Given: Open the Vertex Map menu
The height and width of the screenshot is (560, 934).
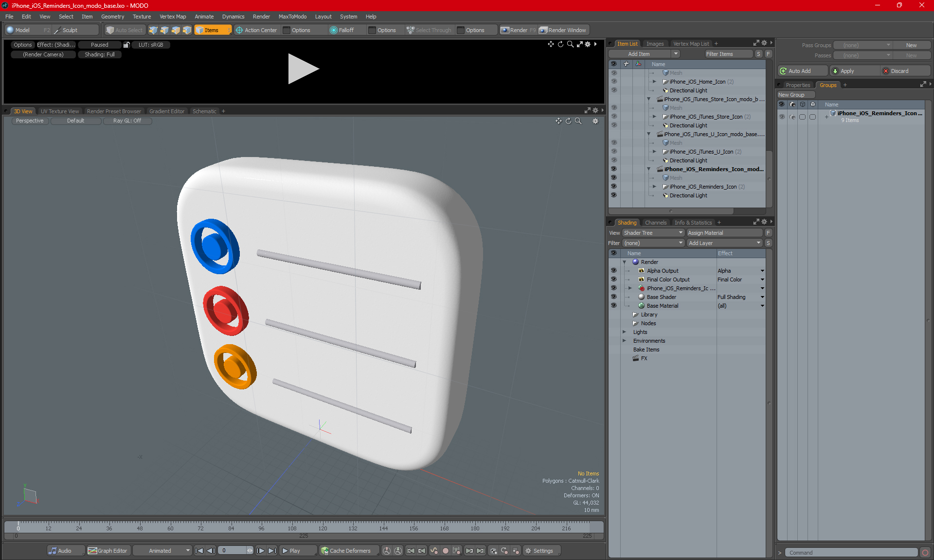Looking at the screenshot, I should [x=173, y=17].
